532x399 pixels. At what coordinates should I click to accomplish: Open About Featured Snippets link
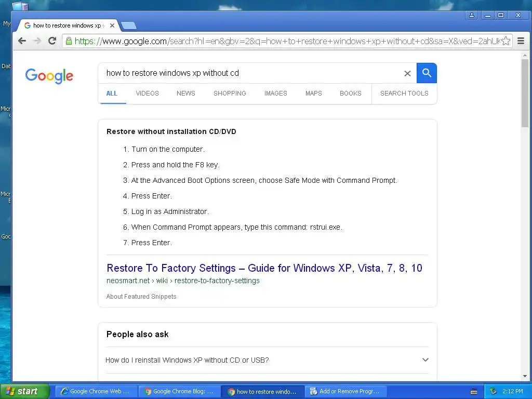[141, 297]
